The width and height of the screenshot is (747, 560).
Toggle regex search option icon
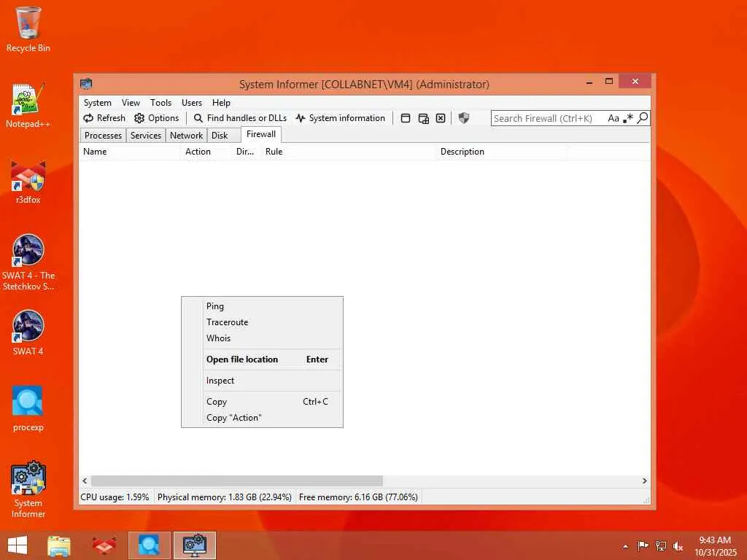pyautogui.click(x=628, y=118)
